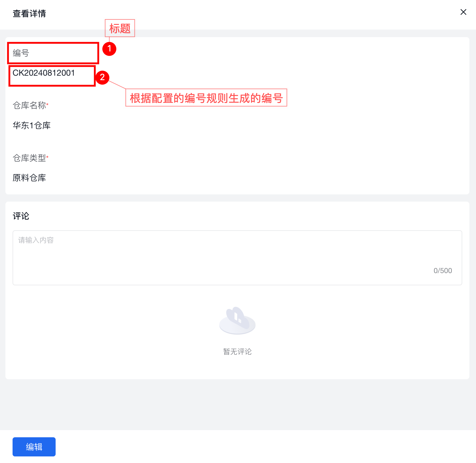Click the required asterisk beside 仓库类型
This screenshot has height=463, width=476.
coord(48,157)
